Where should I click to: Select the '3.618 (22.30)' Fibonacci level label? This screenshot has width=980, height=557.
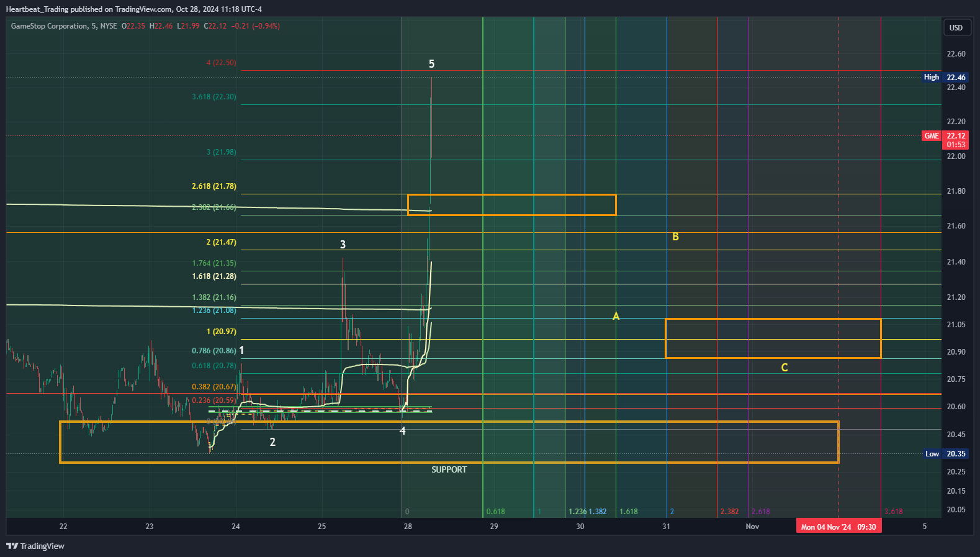(214, 97)
